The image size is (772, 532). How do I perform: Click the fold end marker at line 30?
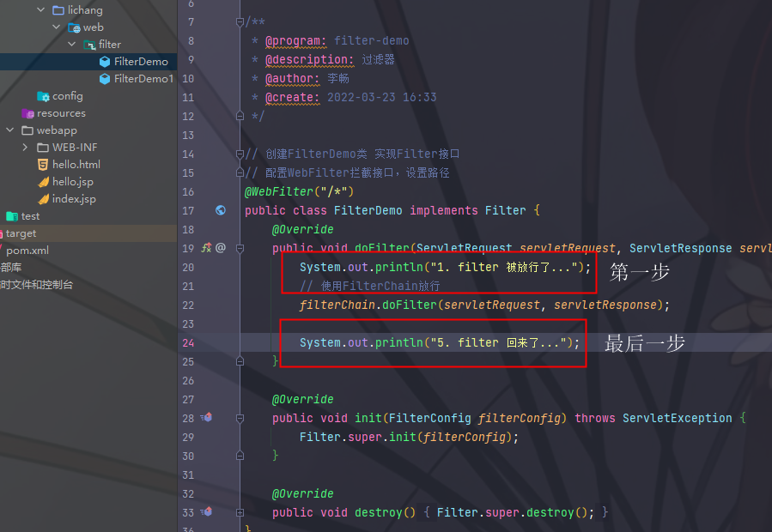click(x=240, y=456)
